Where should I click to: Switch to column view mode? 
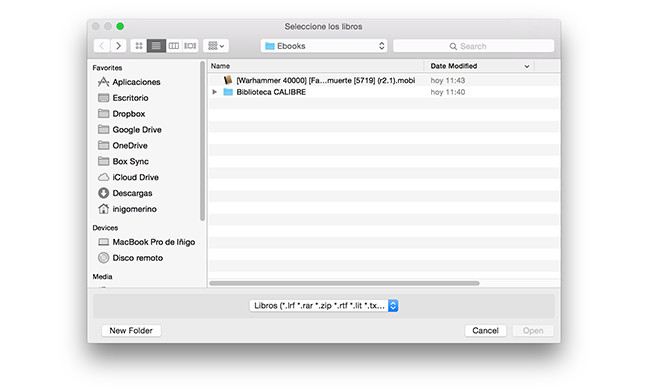click(x=174, y=46)
